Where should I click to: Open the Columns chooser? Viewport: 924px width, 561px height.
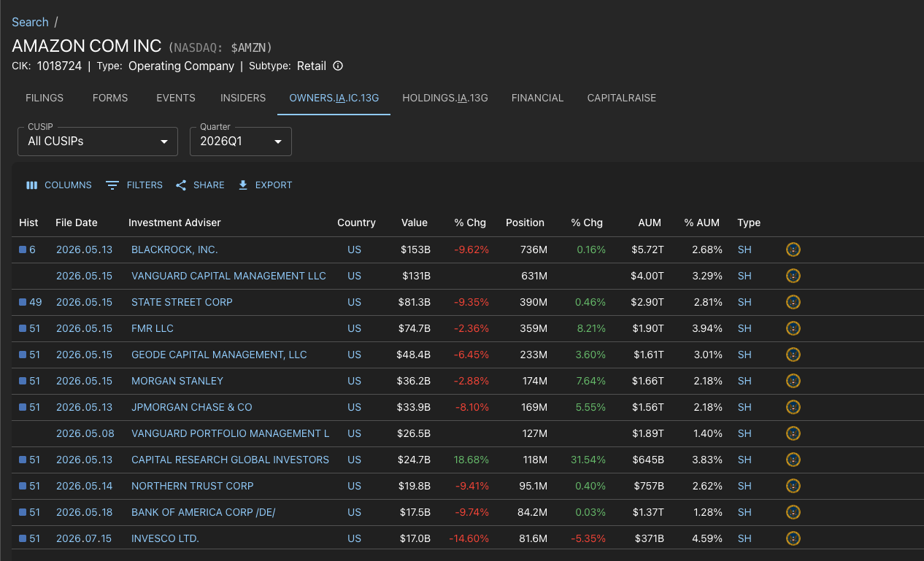coord(58,185)
